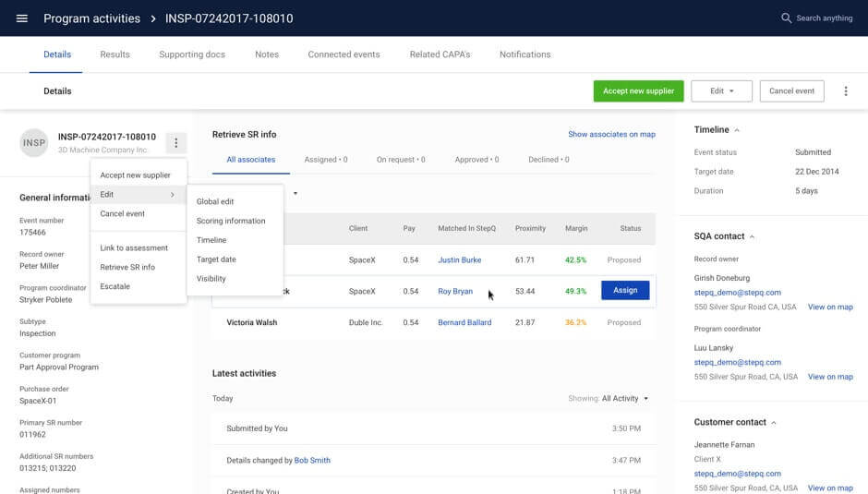Click the three-dot button next to INSP-07242017-108010

click(175, 143)
